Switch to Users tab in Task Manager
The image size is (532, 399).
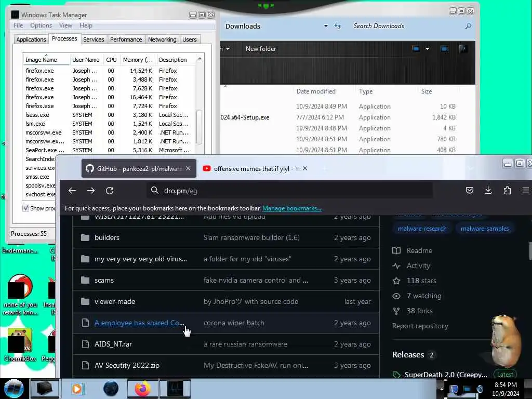(x=189, y=39)
